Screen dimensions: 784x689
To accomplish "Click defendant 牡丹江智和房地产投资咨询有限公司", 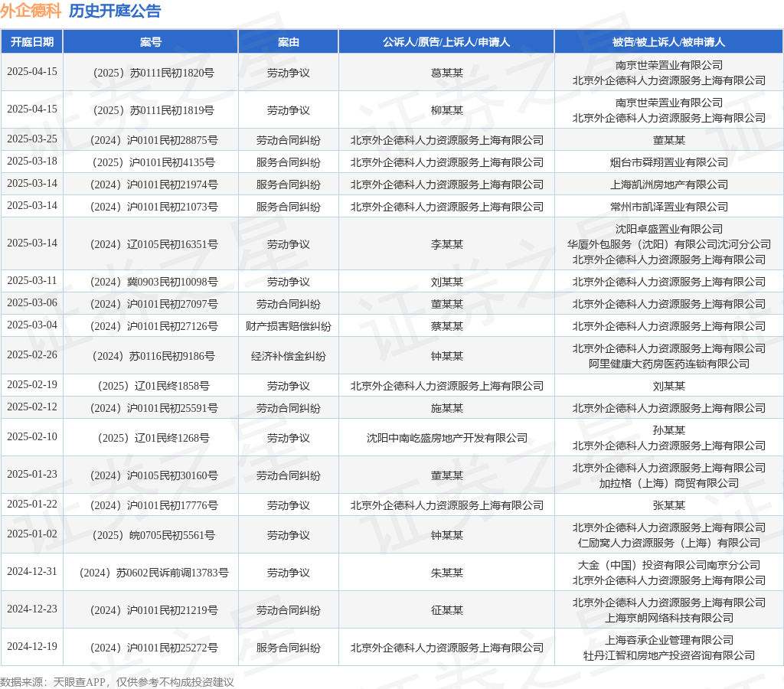I will 668,655.
